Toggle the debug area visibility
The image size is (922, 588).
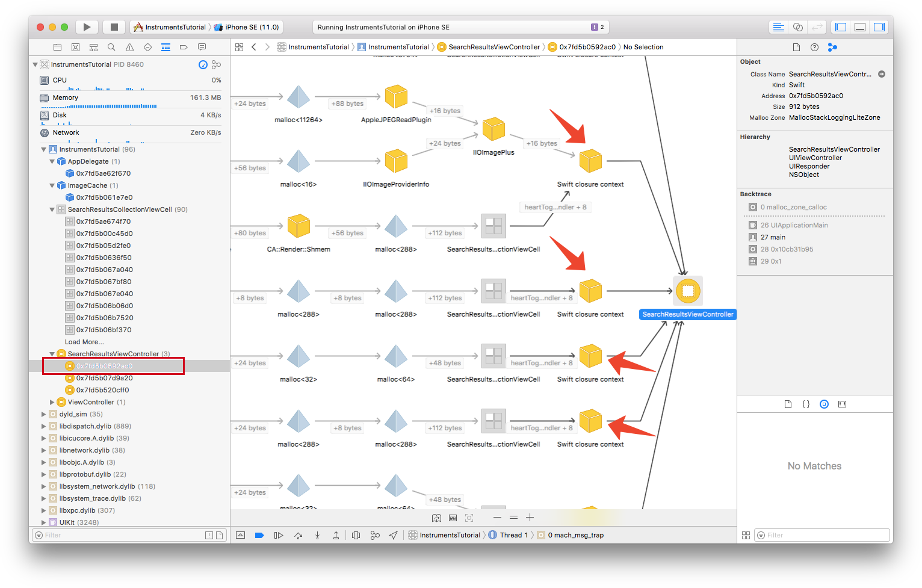[860, 27]
